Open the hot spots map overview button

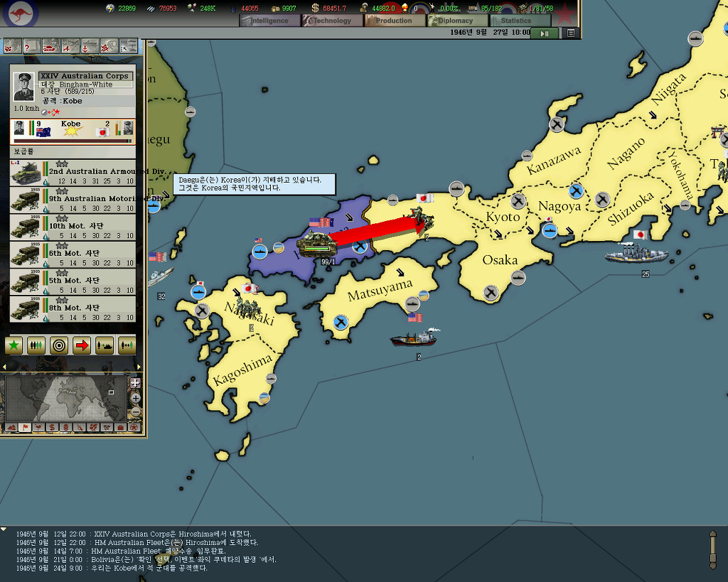click(x=13, y=46)
